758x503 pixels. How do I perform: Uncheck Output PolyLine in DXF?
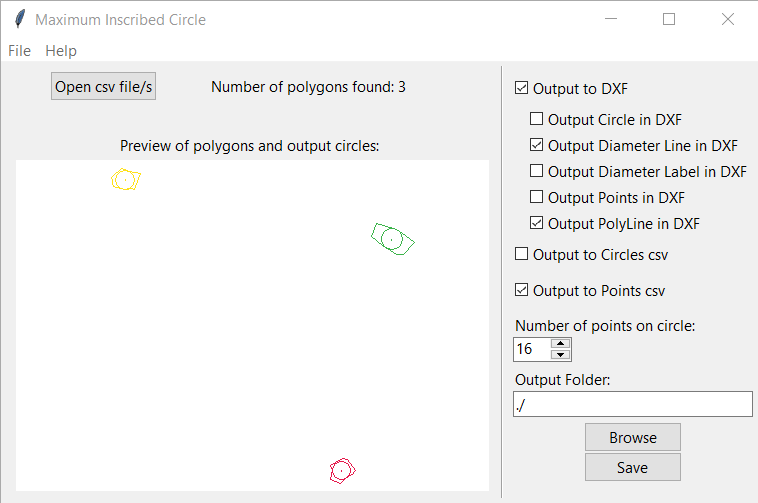coord(536,223)
